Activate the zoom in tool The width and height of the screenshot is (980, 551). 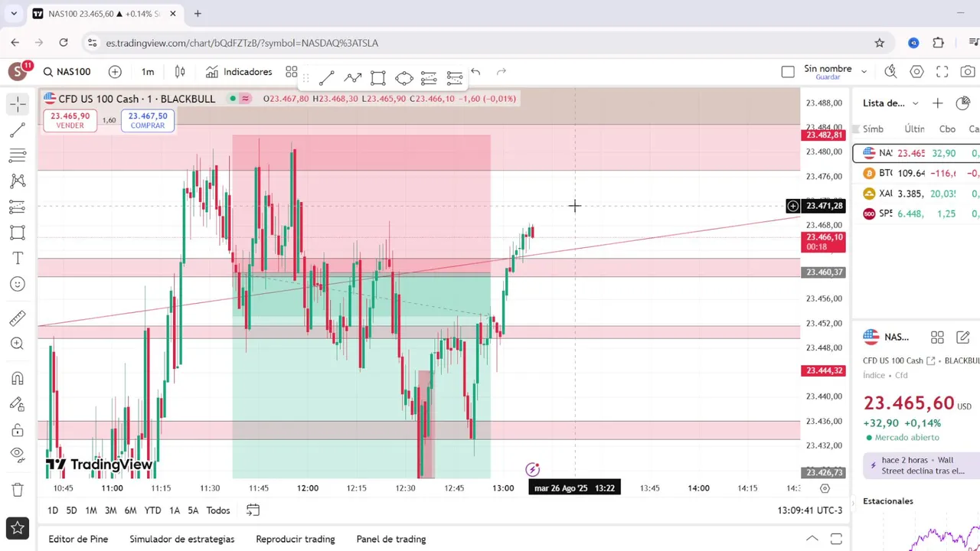tap(18, 344)
